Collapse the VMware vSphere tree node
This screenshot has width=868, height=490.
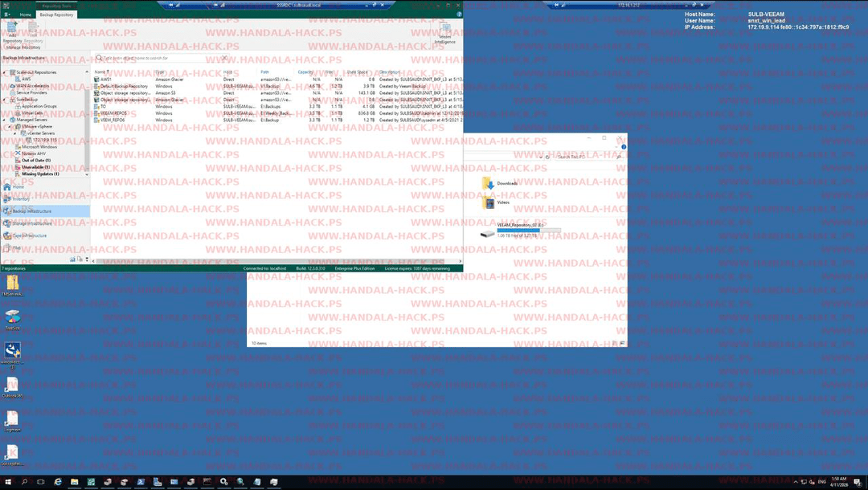coord(10,127)
